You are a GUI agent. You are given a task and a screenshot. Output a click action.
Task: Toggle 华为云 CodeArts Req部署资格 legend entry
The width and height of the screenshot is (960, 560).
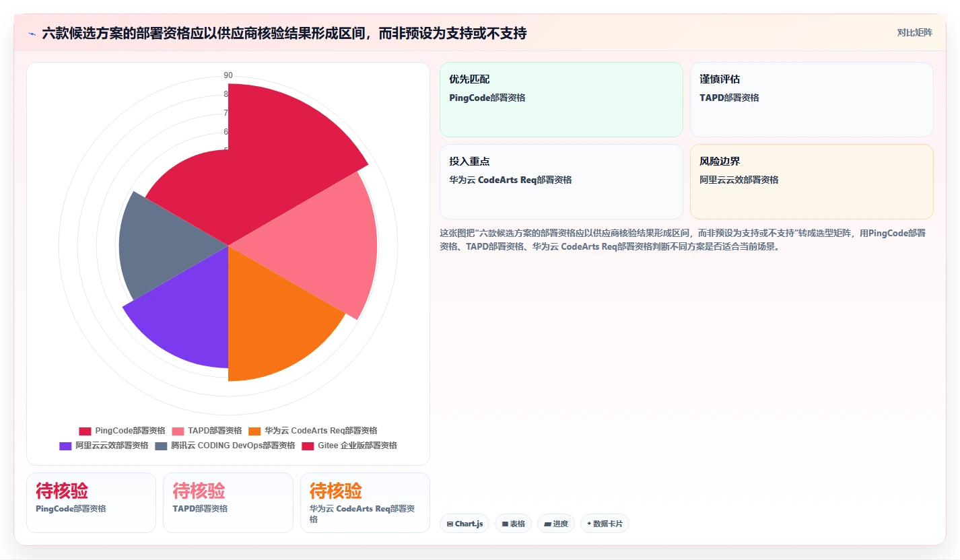[x=312, y=431]
